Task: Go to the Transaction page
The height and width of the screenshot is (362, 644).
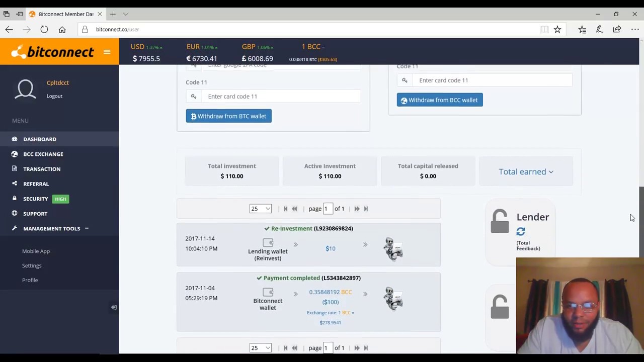Action: click(x=42, y=169)
